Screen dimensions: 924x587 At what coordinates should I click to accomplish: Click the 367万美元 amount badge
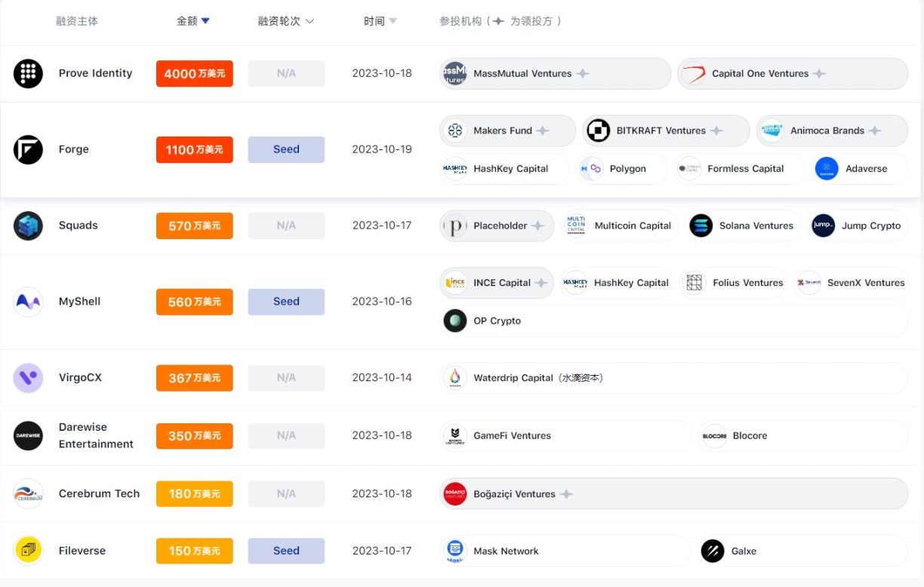pos(195,378)
